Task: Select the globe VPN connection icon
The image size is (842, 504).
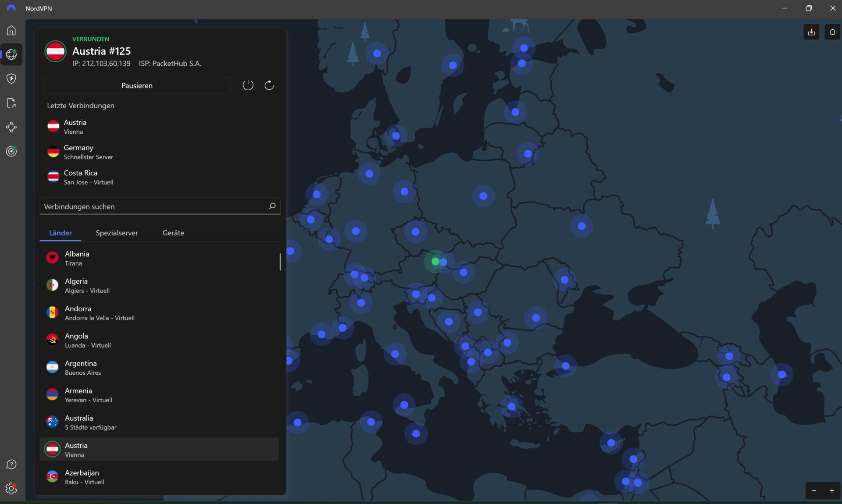Action: click(x=11, y=54)
